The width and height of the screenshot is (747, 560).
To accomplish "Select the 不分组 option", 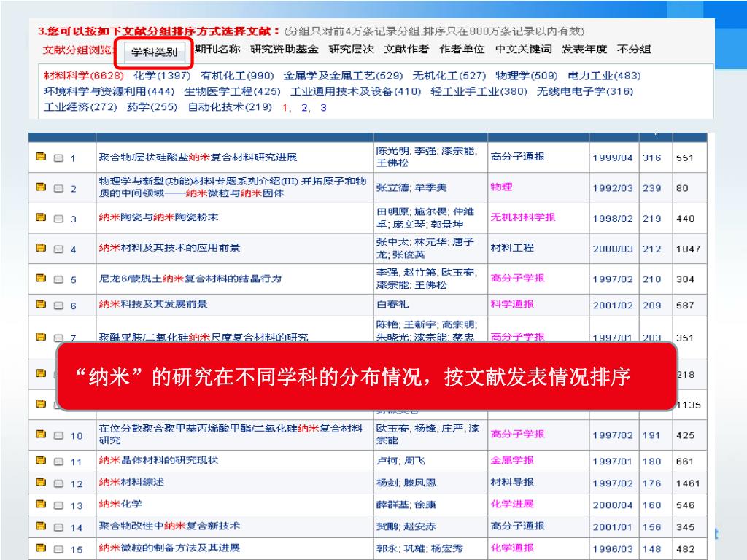I will coord(634,49).
